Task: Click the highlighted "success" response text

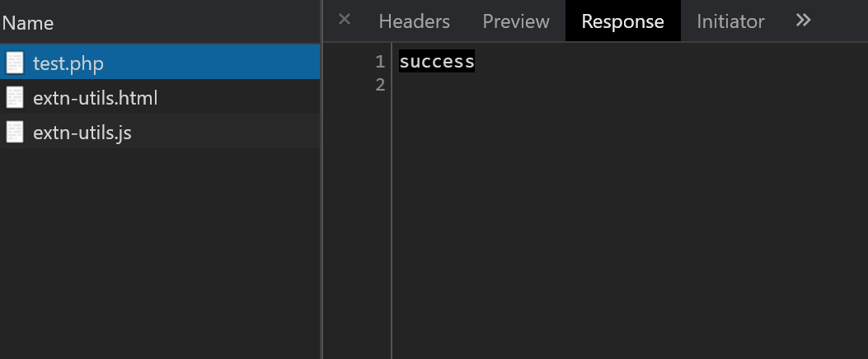Action: (437, 62)
